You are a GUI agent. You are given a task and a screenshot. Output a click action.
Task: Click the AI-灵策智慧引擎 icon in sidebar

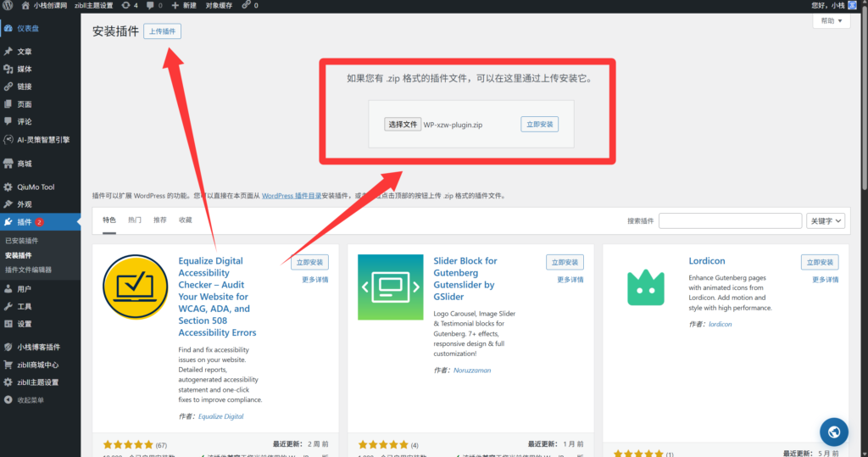pos(8,140)
